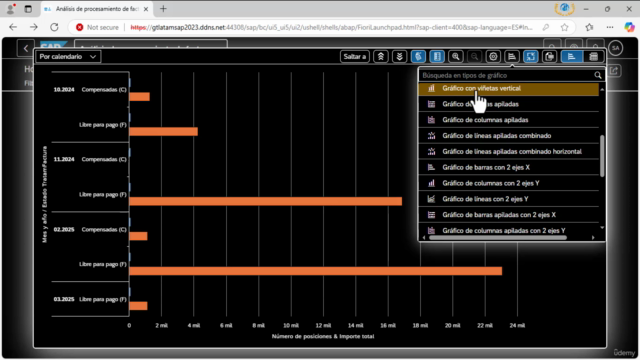This screenshot has height=360, width=640.
Task: Go back in browser history
Action: 13,27
